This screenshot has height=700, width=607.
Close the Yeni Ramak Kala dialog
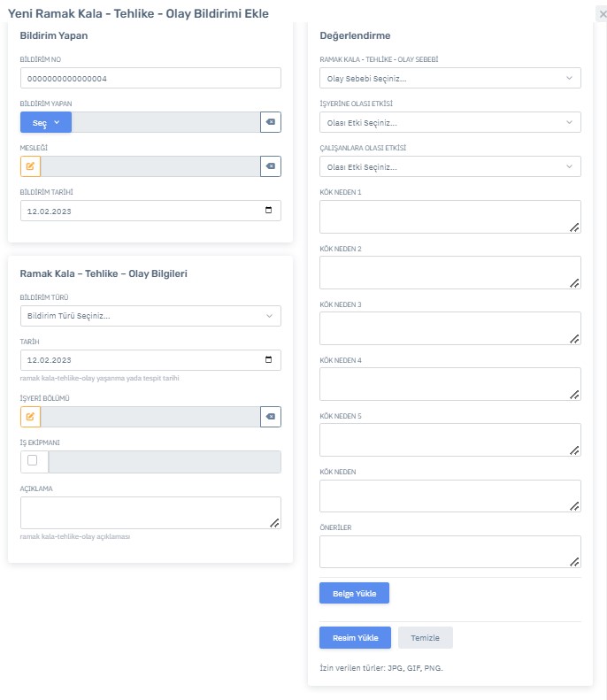[x=603, y=14]
